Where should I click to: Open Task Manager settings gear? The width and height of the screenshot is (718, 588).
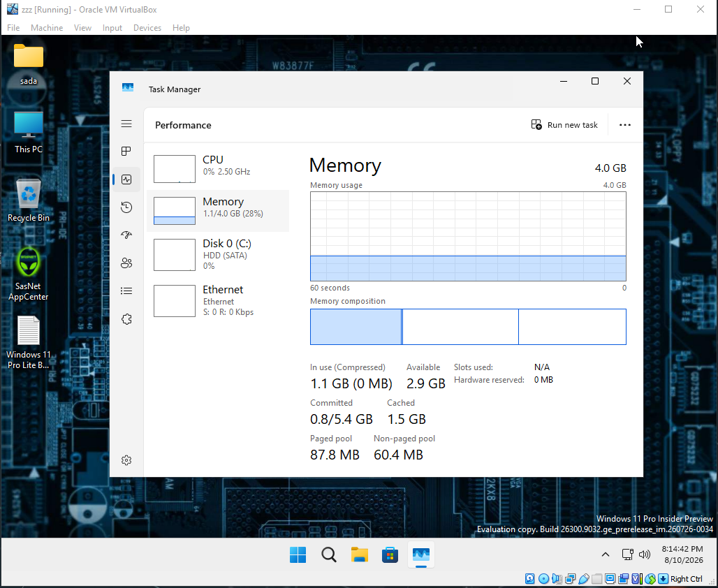[126, 460]
